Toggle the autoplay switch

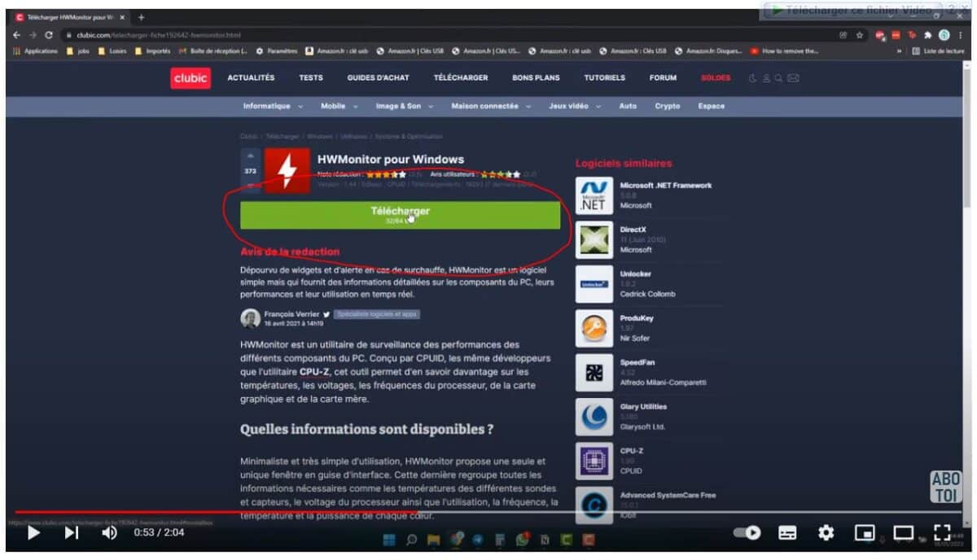point(747,532)
